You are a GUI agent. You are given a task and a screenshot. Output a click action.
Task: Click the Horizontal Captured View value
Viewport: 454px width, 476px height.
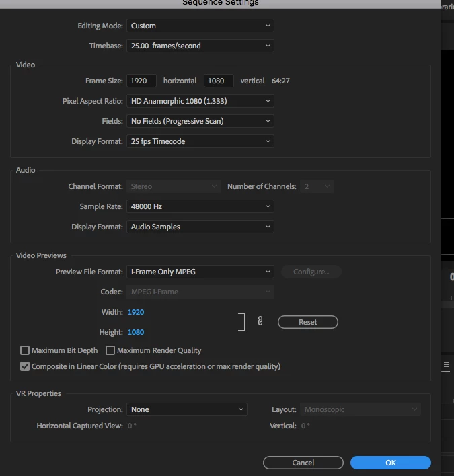point(132,426)
